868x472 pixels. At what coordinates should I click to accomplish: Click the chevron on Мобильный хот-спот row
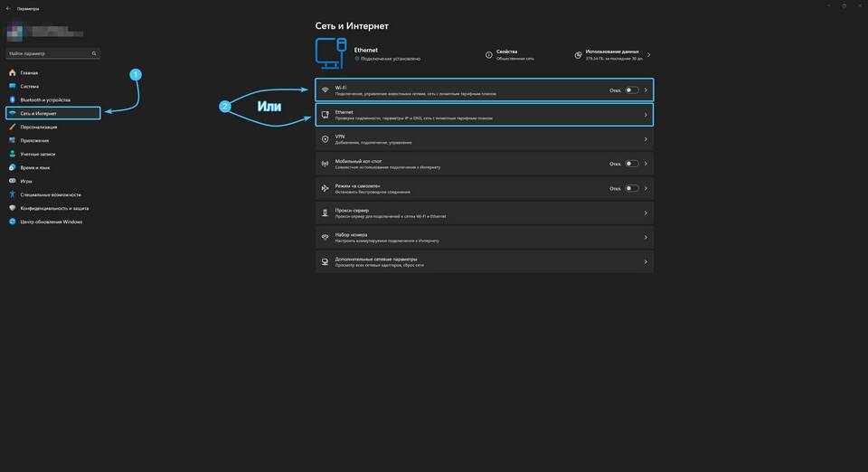click(x=646, y=164)
